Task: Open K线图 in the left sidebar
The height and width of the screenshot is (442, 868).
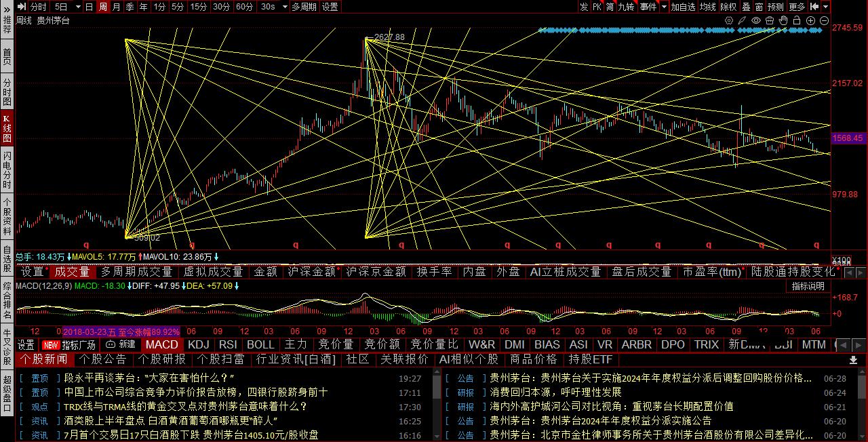Action: [7, 128]
